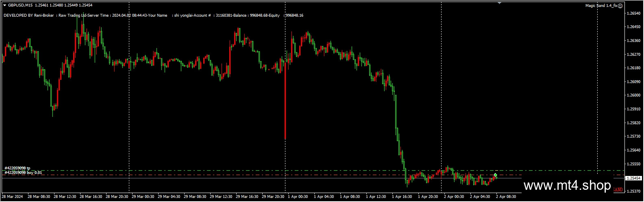644x202 pixels.
Task: Click the 1.25370 price axis label
Action: 633,191
